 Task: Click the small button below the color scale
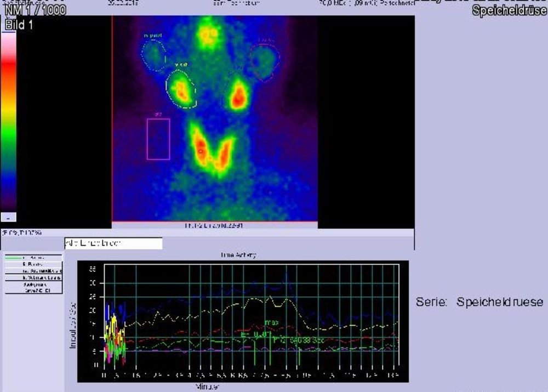[9, 217]
